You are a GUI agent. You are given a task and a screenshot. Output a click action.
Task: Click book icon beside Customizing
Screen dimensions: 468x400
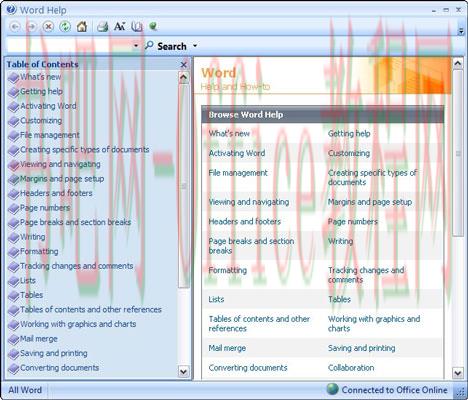tap(14, 121)
